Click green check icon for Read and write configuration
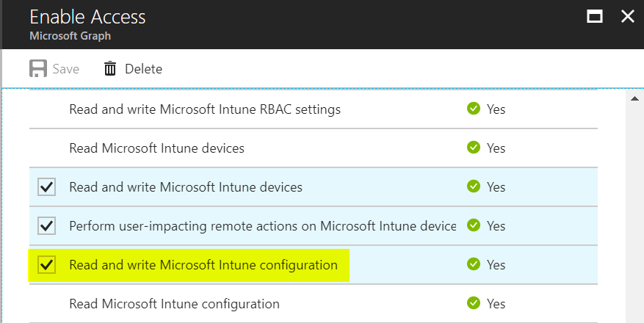The image size is (644, 323). pyautogui.click(x=474, y=264)
